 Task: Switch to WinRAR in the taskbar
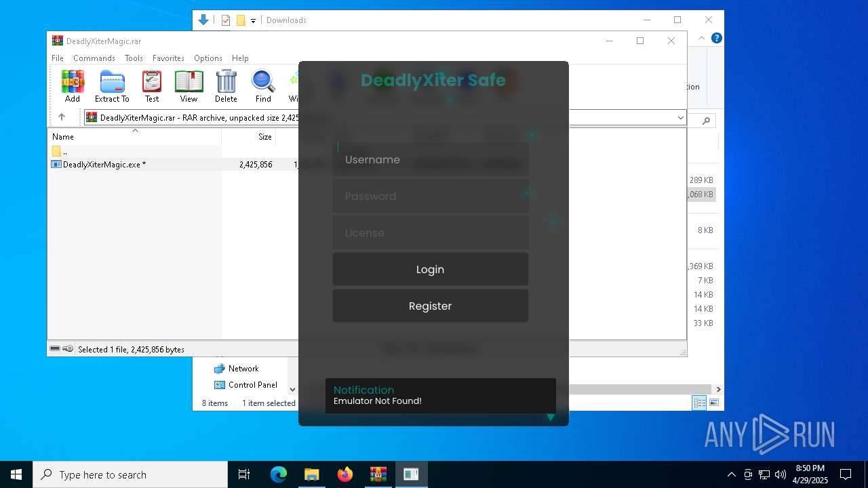(x=378, y=474)
